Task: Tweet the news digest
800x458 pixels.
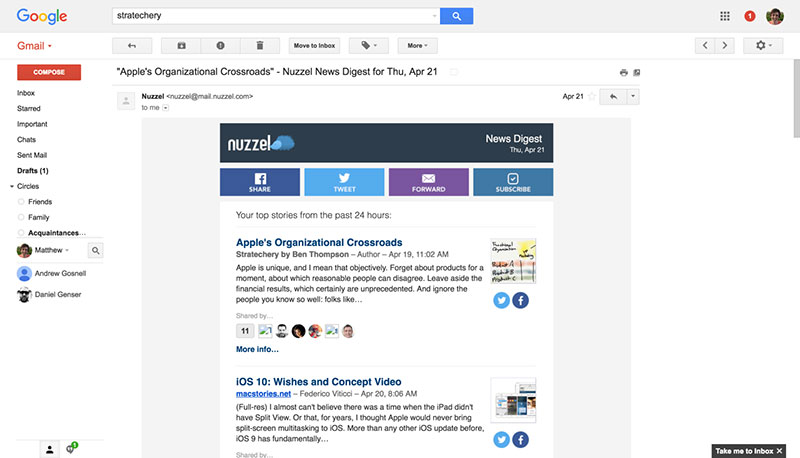Action: point(344,182)
